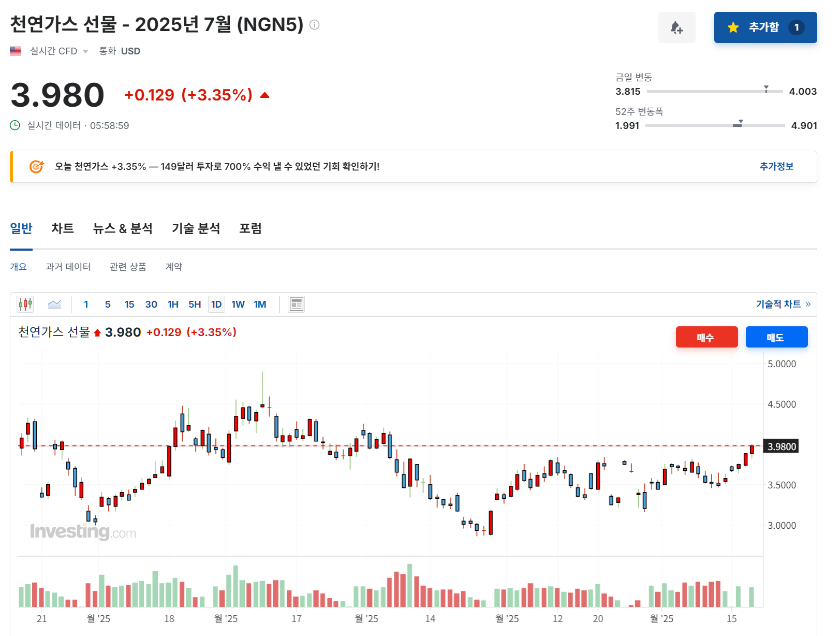Open the 과거 데이터 tab

[x=68, y=267]
